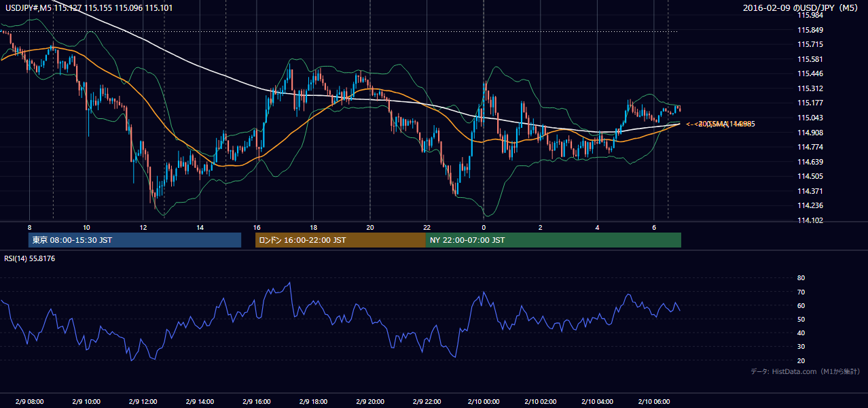The height and width of the screenshot is (408, 868).
Task: Click hour label 18 under price chart
Action: pos(313,227)
